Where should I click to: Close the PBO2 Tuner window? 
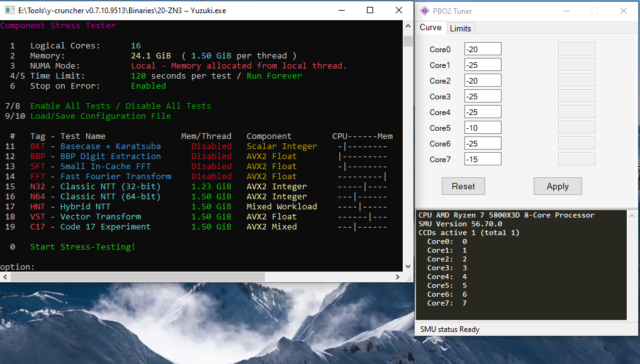(623, 11)
